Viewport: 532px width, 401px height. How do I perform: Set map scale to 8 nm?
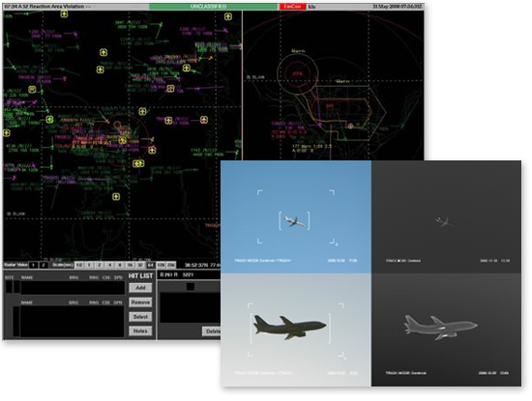[119, 265]
